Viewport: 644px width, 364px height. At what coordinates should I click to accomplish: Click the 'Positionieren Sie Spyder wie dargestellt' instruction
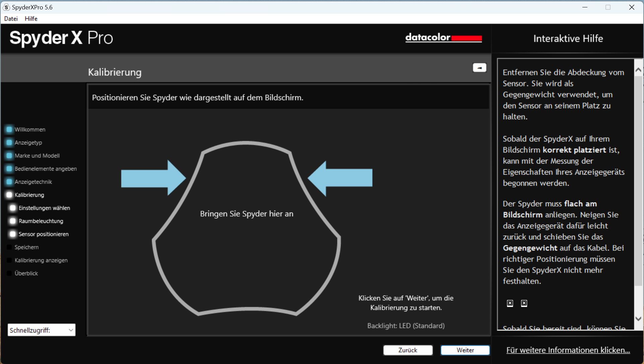tap(198, 98)
